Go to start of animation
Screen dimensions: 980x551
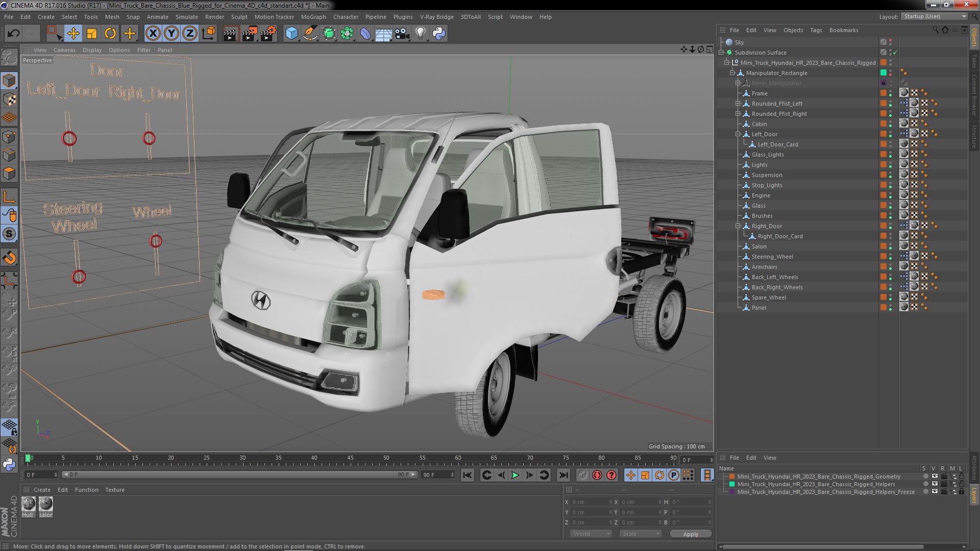click(x=467, y=475)
